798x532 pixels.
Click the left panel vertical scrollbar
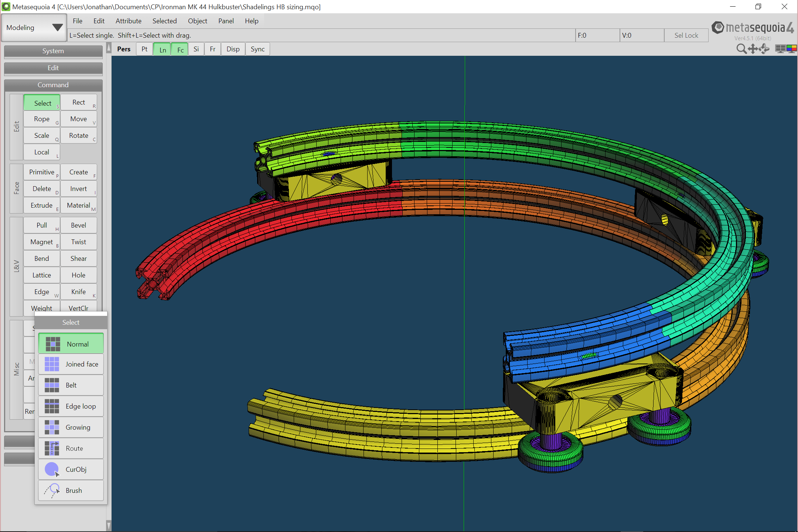pos(109,286)
